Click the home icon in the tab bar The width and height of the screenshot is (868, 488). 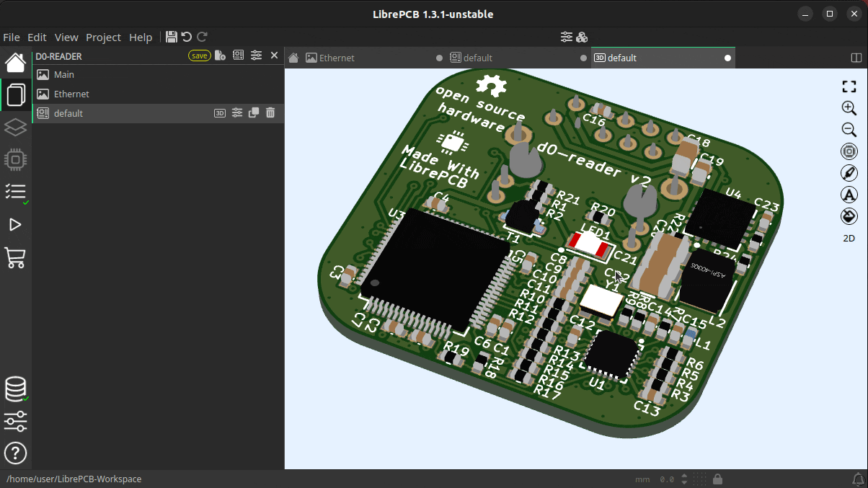[x=293, y=58]
